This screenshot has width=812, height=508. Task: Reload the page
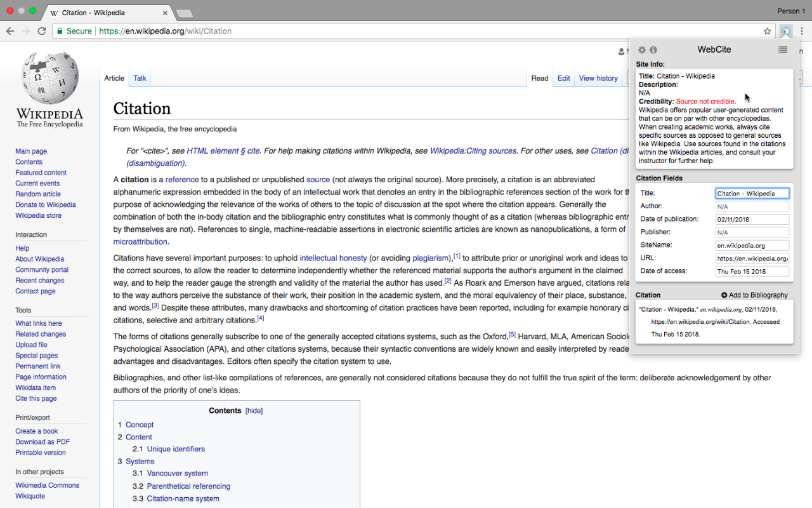pos(42,31)
